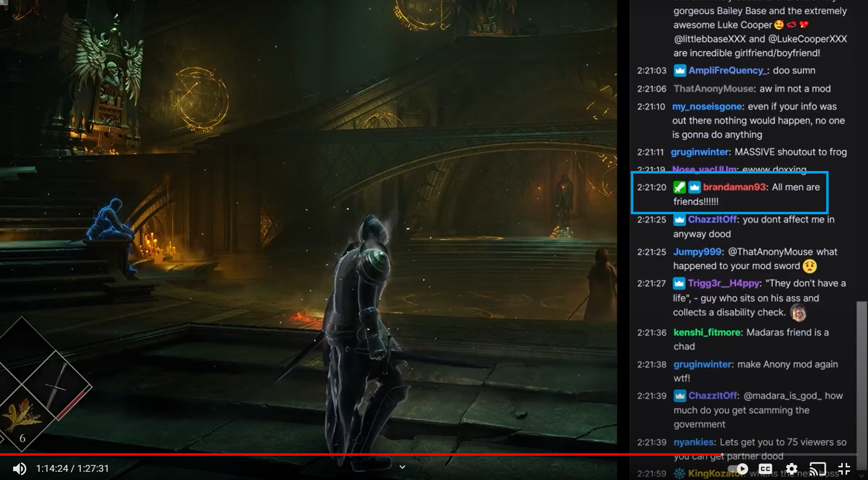Click the snowflake badge beside KingKozator
Screen dimensions: 868x480
tap(679, 473)
